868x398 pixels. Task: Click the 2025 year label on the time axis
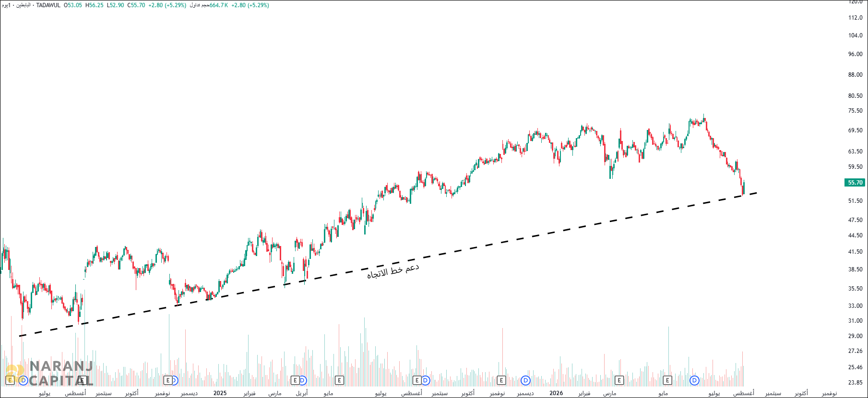coord(220,393)
